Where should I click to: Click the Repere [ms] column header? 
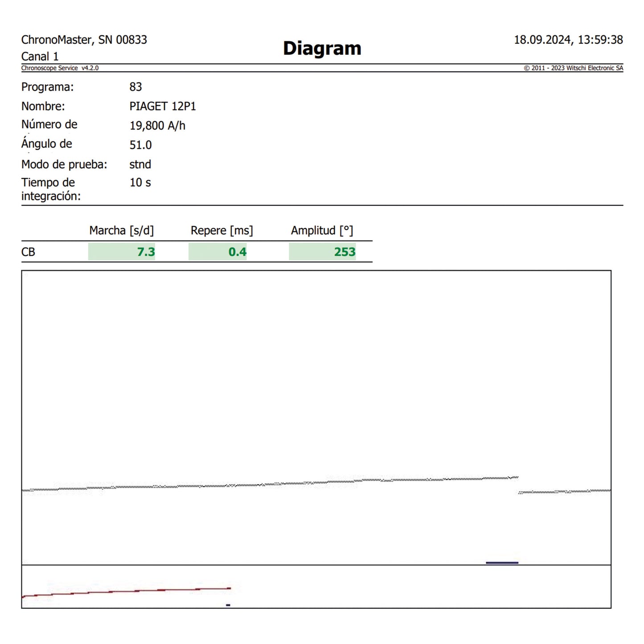click(222, 230)
